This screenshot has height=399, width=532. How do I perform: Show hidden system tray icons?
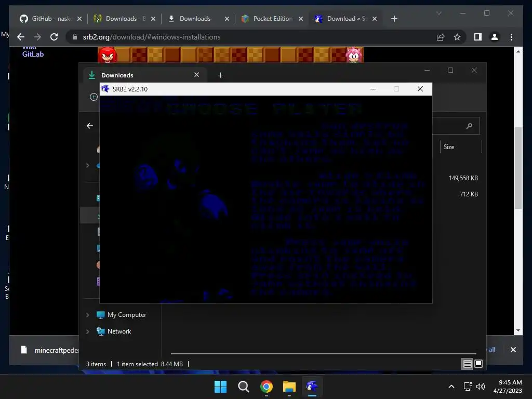click(x=451, y=387)
